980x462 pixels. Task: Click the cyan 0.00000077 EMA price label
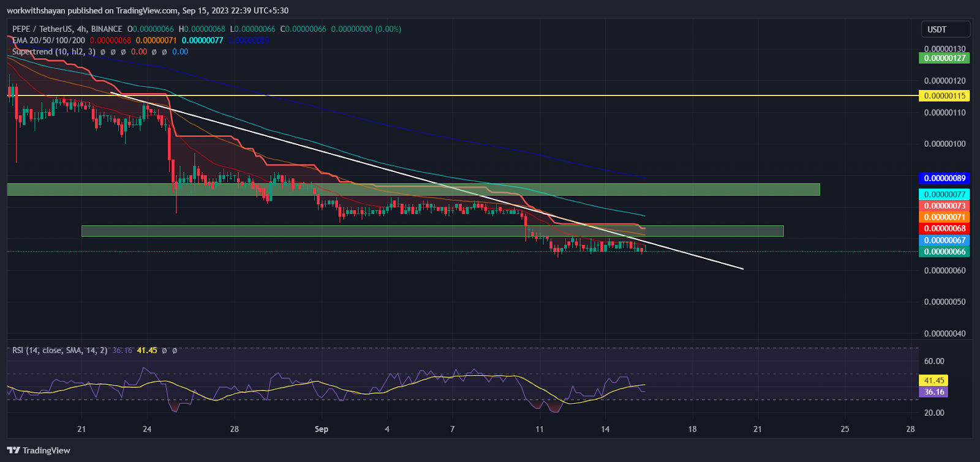click(944, 195)
